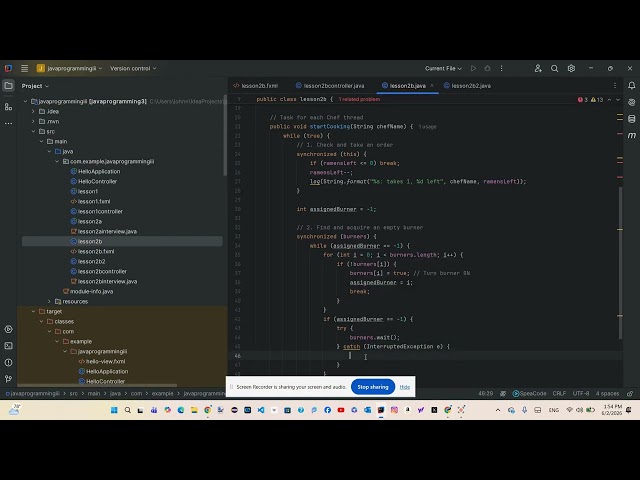Show more tool windows ellipsis

click(9, 123)
